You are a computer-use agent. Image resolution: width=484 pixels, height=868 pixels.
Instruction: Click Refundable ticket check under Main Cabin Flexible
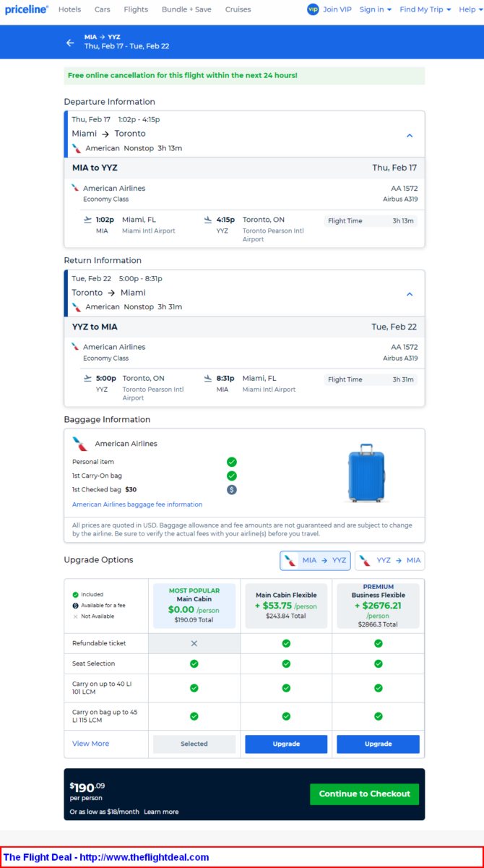click(x=286, y=643)
